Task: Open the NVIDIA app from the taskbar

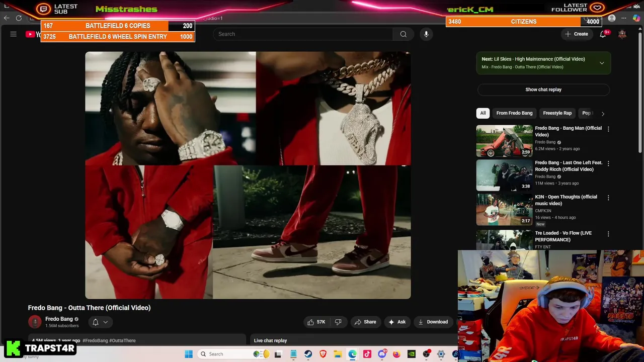Action: pos(412,354)
